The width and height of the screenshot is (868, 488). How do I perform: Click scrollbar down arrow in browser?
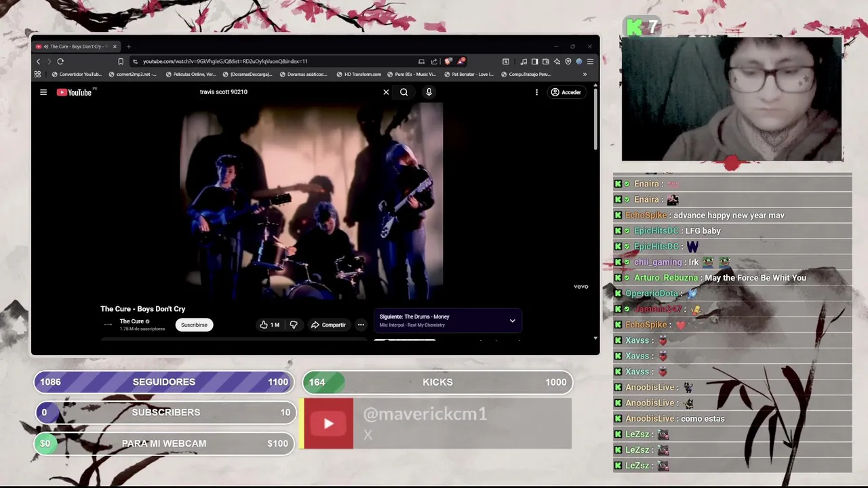[595, 338]
